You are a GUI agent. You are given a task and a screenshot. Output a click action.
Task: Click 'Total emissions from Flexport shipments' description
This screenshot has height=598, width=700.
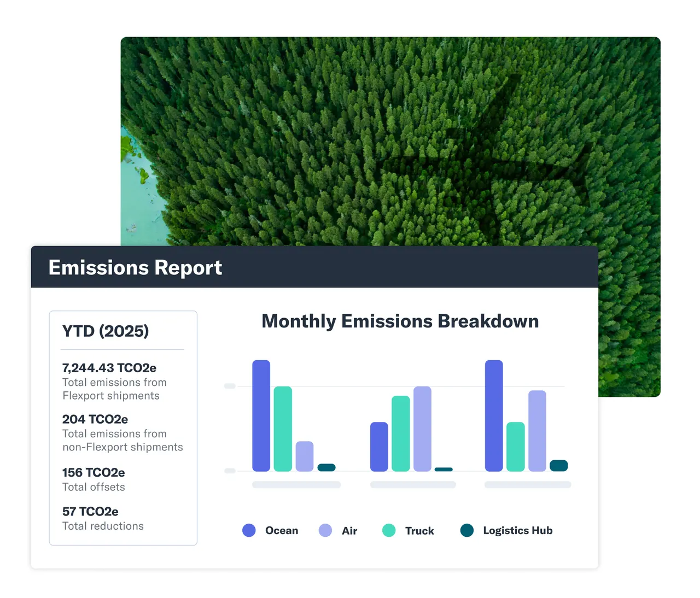tap(114, 389)
